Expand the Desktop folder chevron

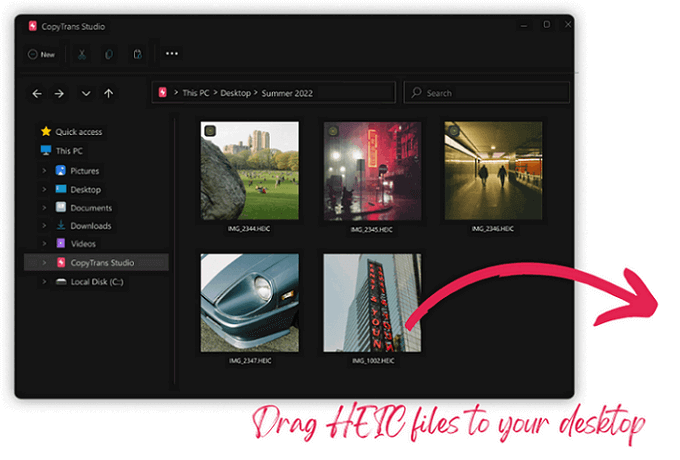(44, 189)
